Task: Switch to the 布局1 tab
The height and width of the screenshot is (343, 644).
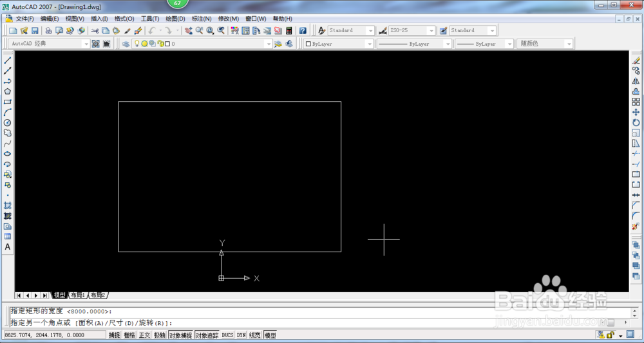Action: (77, 295)
